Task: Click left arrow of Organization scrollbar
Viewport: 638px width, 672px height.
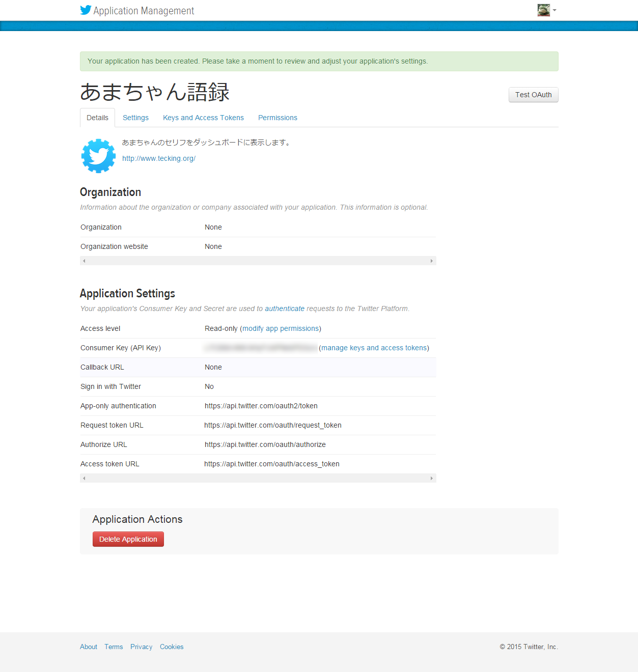Action: tap(84, 261)
